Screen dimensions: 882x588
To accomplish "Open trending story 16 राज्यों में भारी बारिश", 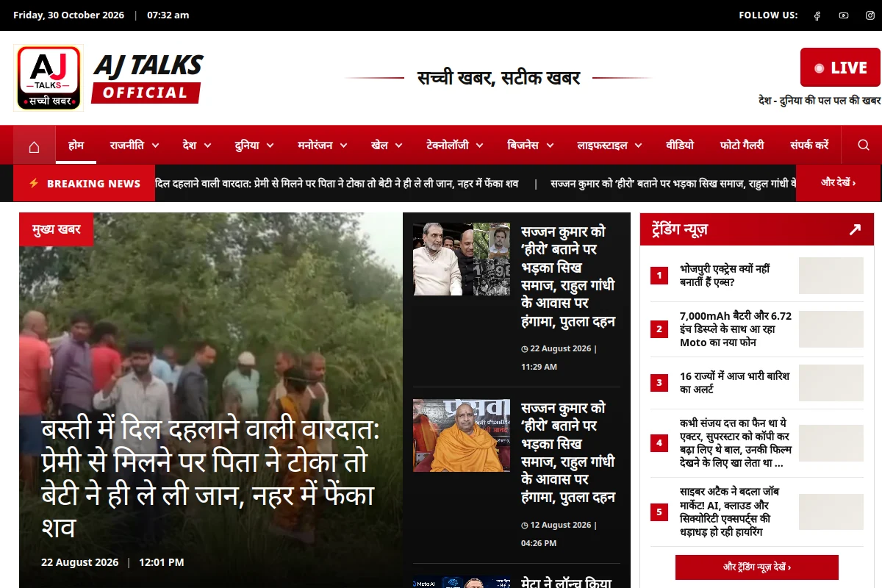I will [x=734, y=383].
